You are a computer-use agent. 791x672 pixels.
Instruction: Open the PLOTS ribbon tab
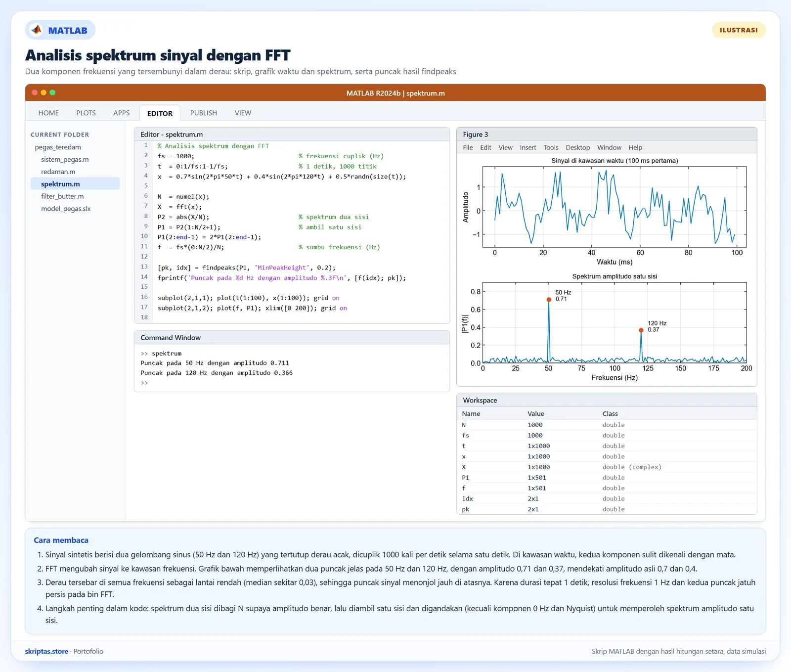click(x=86, y=113)
